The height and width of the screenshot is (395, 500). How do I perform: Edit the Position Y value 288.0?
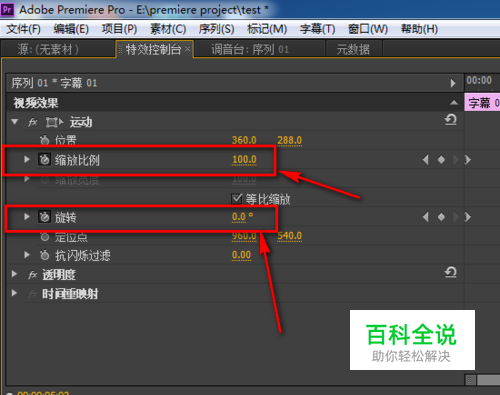point(289,140)
